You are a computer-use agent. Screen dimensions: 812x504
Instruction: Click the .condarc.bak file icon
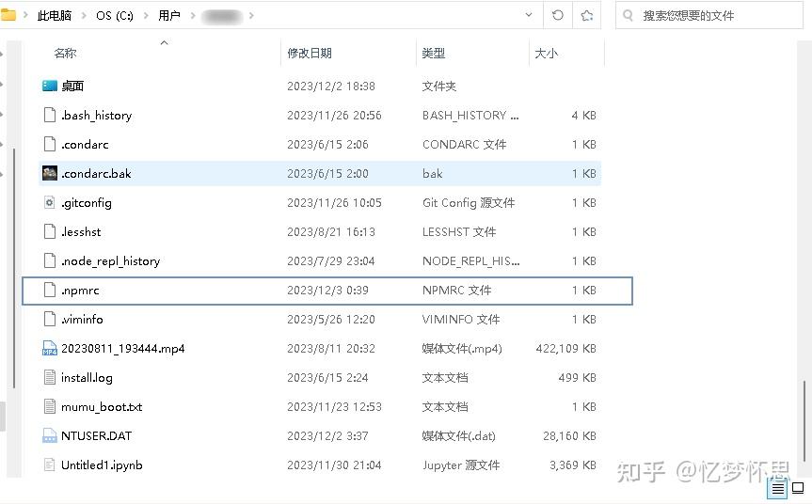coord(50,173)
